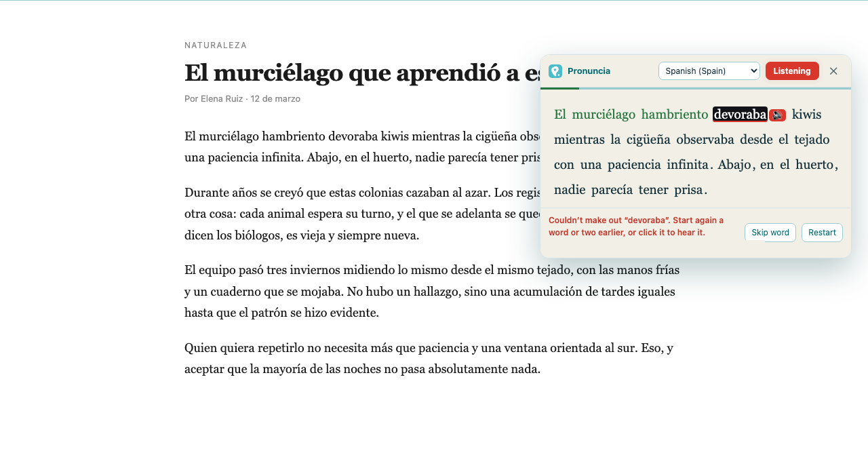This screenshot has width=868, height=468.
Task: Click the reading progress bar in Pronuncia panel
Action: pyautogui.click(x=696, y=88)
